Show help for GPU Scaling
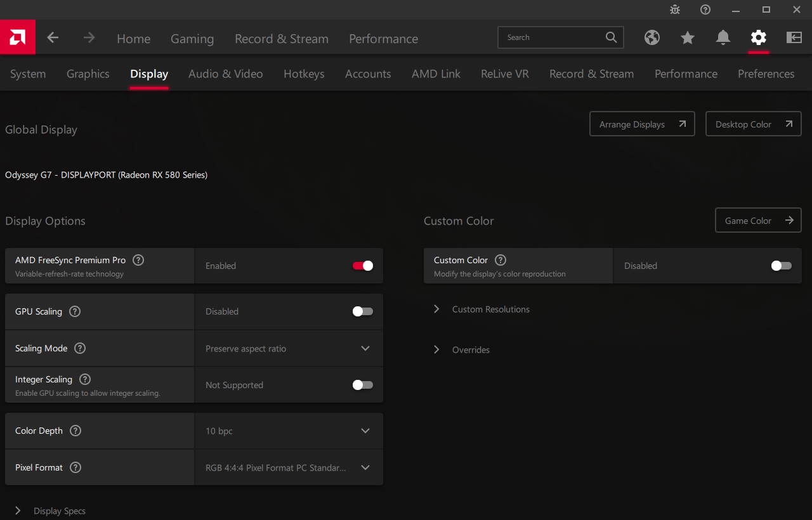This screenshot has width=812, height=520. click(x=75, y=311)
